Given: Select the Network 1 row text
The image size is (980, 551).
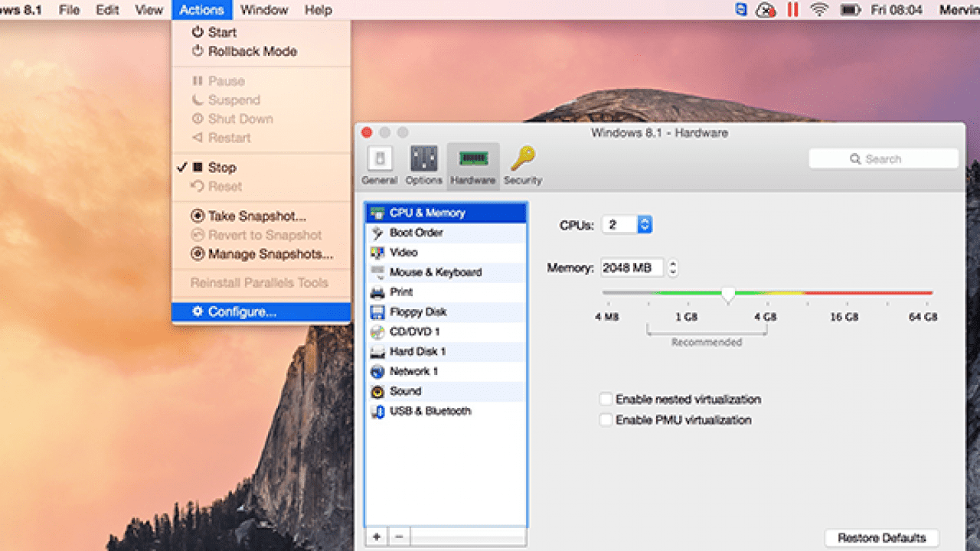Looking at the screenshot, I should tap(414, 372).
